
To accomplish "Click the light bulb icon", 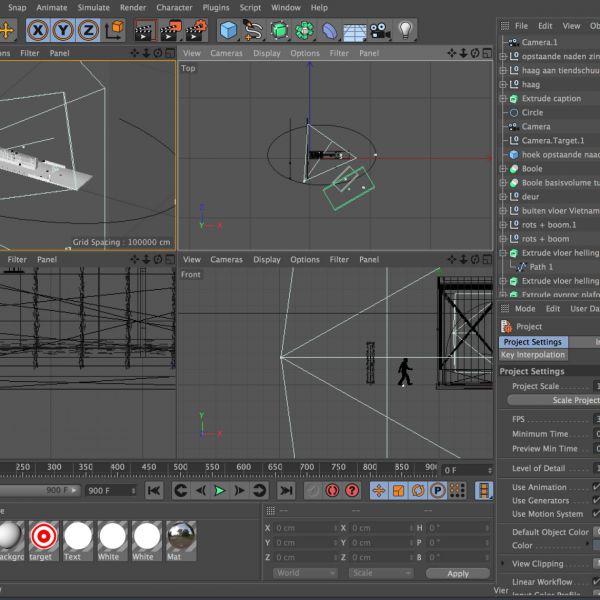I will coord(405,30).
